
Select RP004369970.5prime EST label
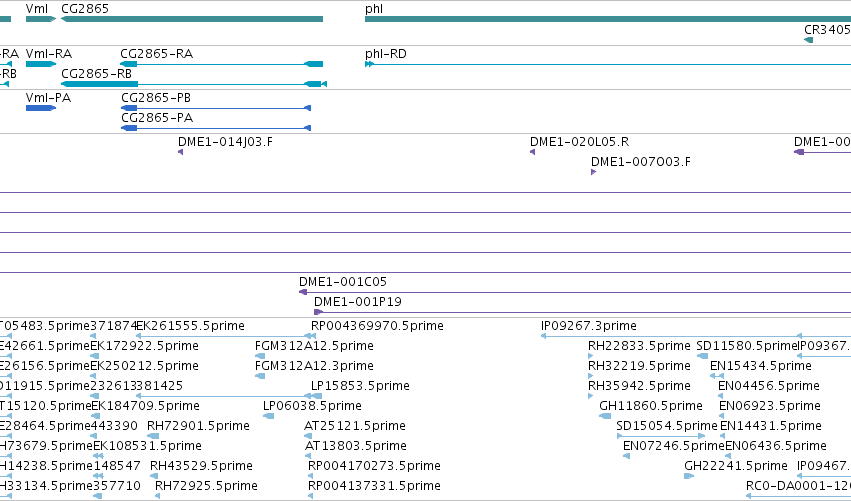click(x=377, y=326)
